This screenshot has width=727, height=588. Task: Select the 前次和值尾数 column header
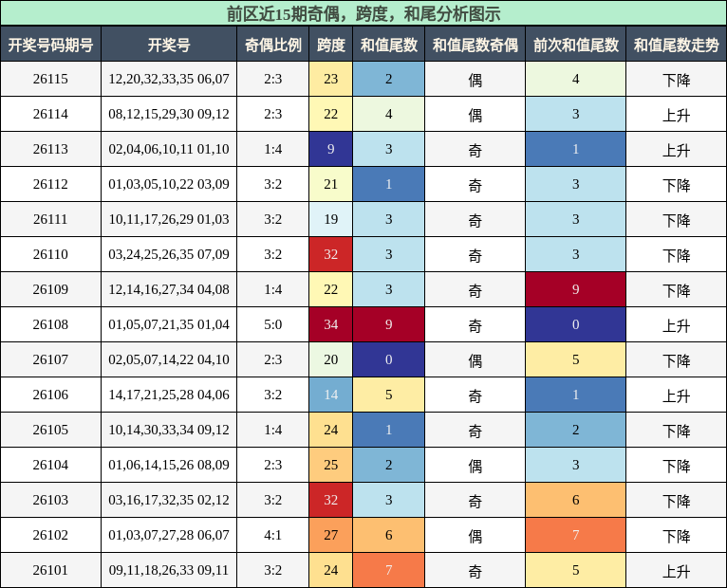pyautogui.click(x=576, y=45)
